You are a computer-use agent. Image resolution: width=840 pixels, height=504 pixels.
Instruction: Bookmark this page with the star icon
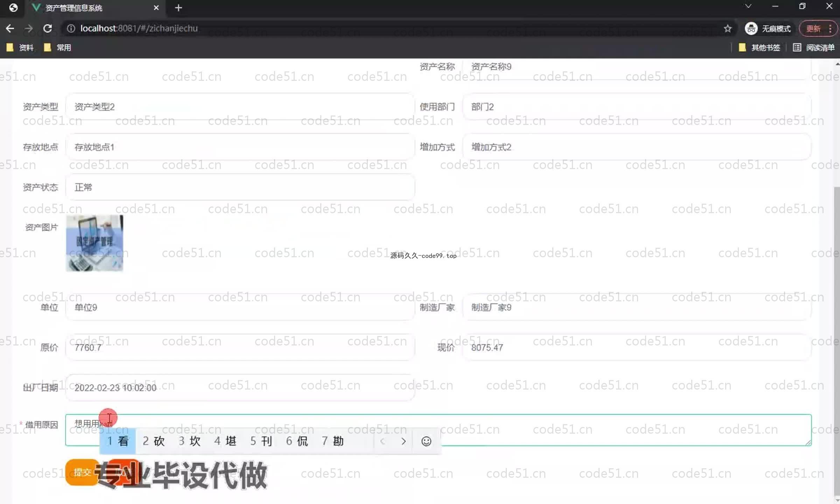click(x=728, y=28)
